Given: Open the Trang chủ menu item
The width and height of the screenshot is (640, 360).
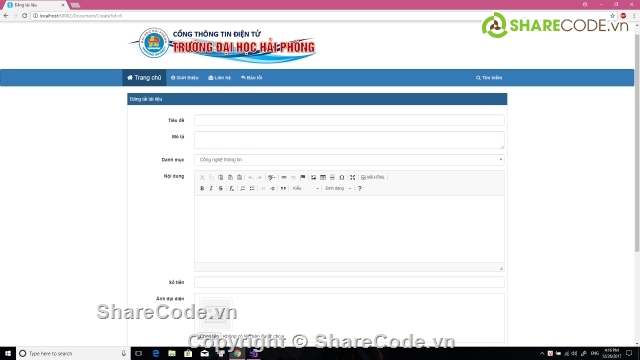Looking at the screenshot, I should coord(144,78).
